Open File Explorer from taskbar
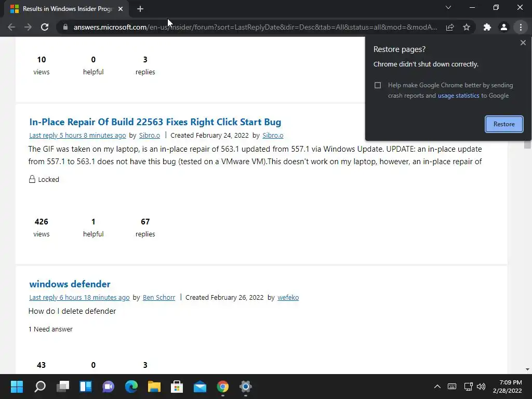The width and height of the screenshot is (532, 399). pos(154,387)
